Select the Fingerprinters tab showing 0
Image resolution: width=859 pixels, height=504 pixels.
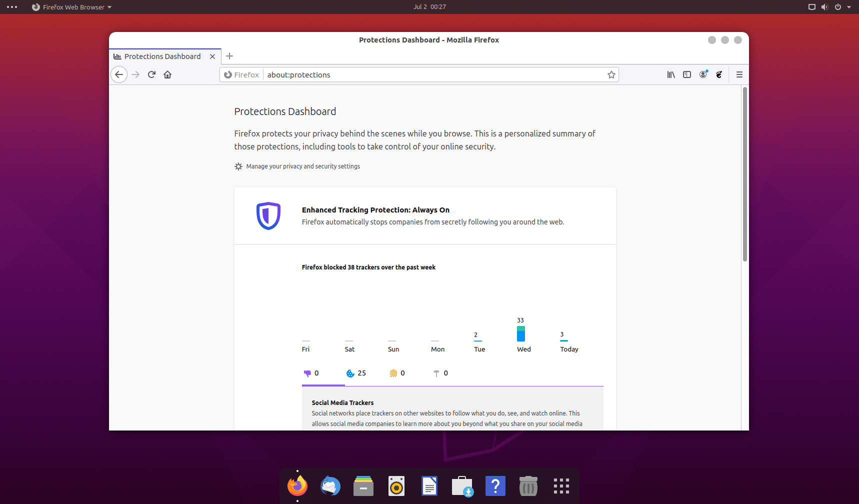[397, 373]
